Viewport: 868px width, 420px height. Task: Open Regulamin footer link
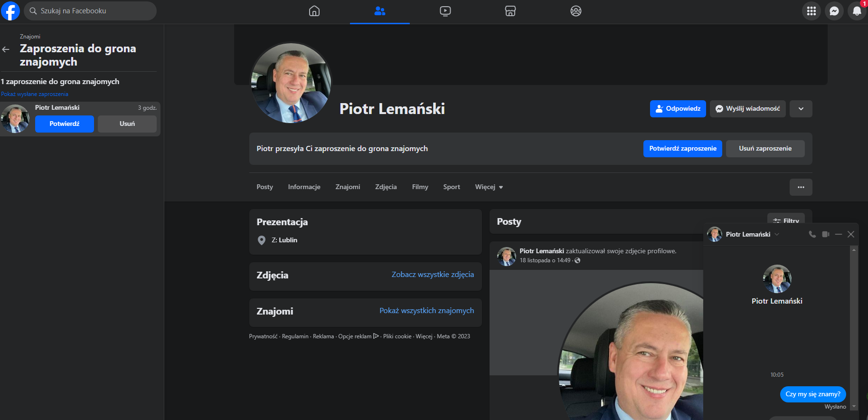point(295,336)
